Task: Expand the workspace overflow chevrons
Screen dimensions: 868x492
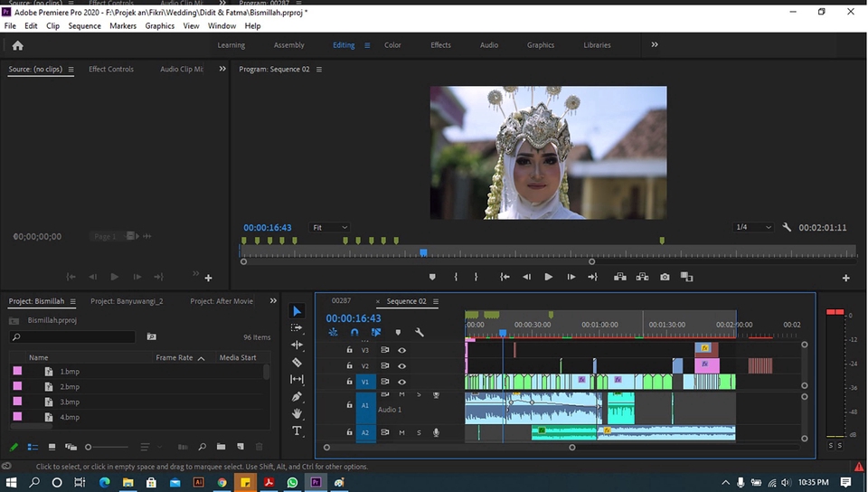Action: pos(655,45)
